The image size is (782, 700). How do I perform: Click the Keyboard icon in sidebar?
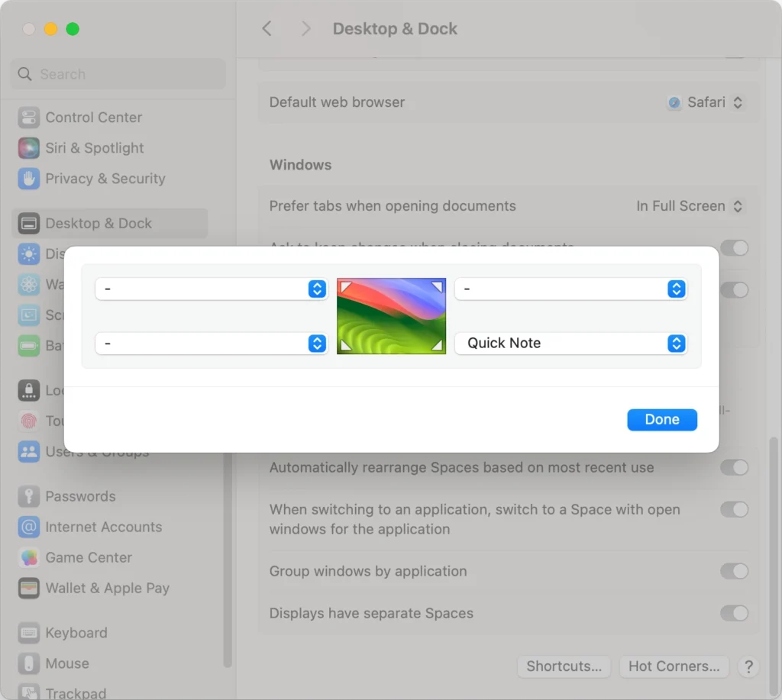[x=28, y=633]
